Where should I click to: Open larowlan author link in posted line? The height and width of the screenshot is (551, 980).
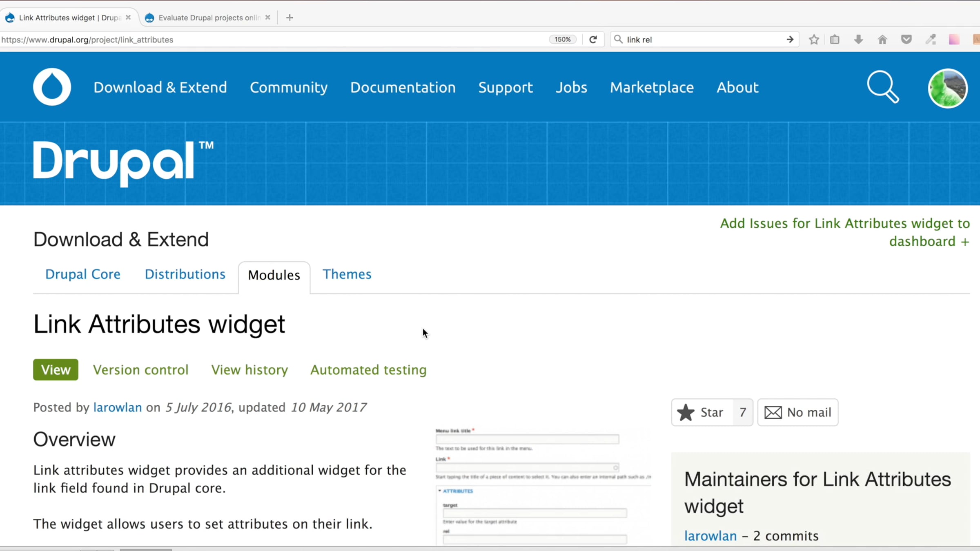[x=118, y=407]
